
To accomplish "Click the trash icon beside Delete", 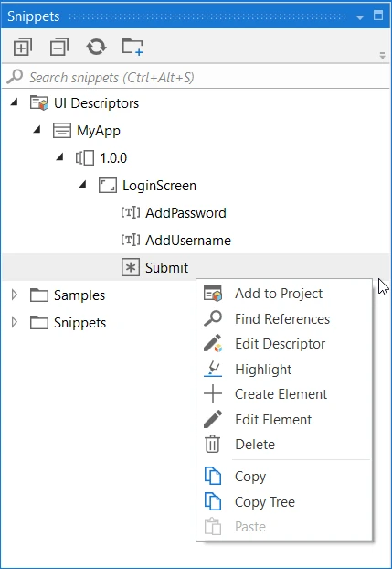I will [213, 445].
